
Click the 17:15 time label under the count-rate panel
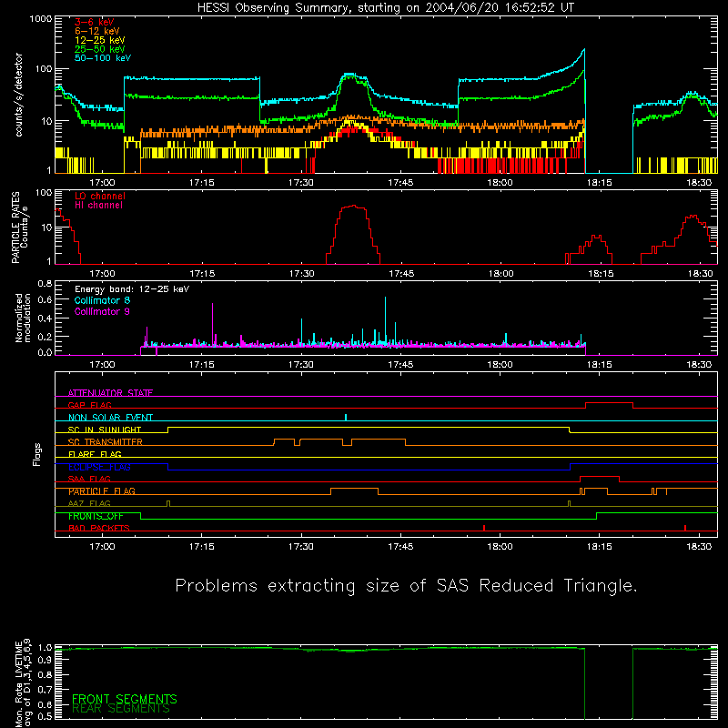[201, 183]
